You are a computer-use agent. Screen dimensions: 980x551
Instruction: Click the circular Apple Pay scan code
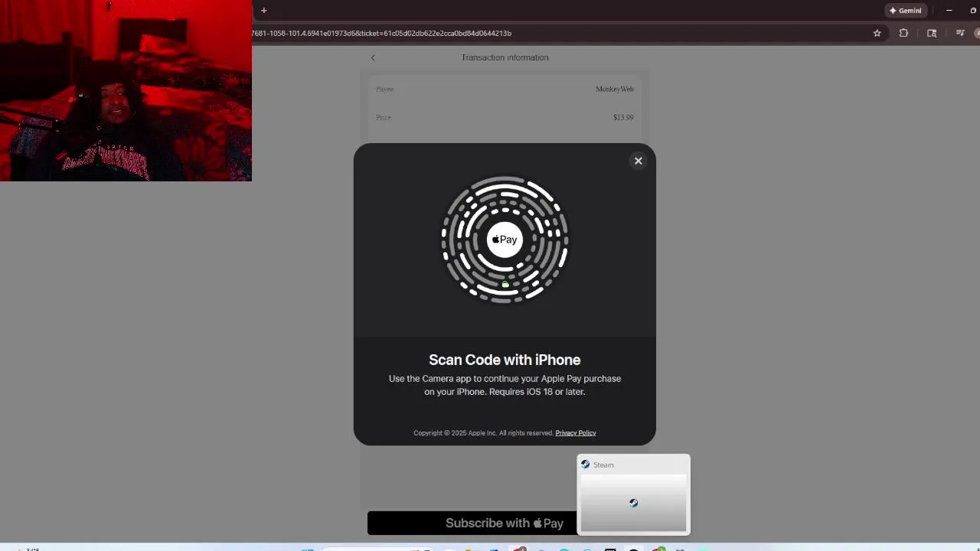click(505, 240)
